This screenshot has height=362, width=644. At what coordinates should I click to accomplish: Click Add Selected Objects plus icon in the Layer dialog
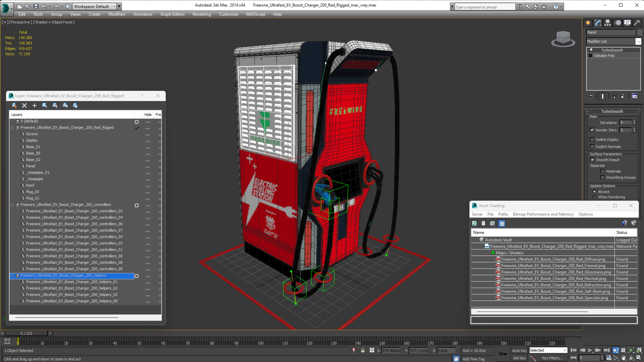coord(35,105)
